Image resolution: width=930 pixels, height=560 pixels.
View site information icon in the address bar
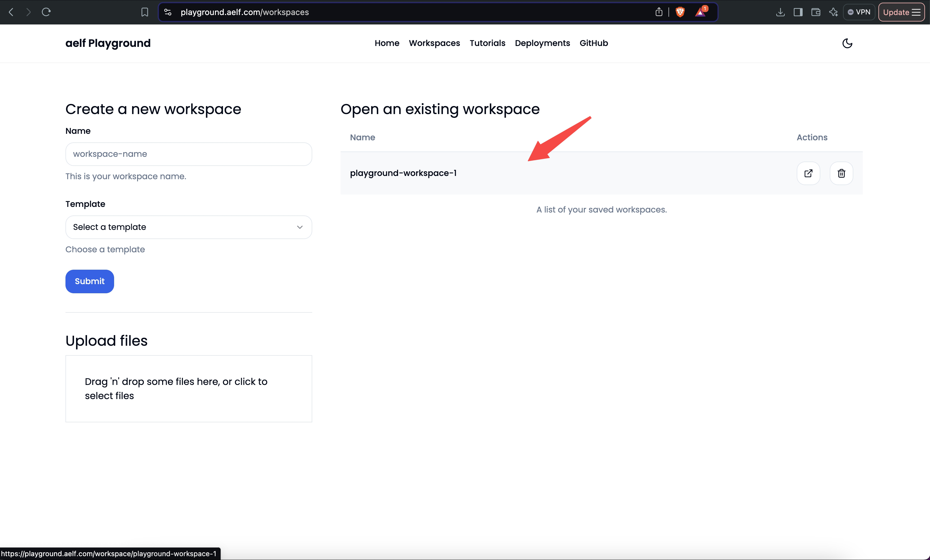(168, 12)
